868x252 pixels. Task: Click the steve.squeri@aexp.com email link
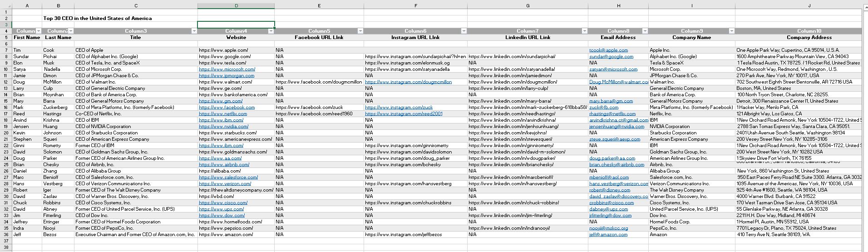[x=615, y=139]
